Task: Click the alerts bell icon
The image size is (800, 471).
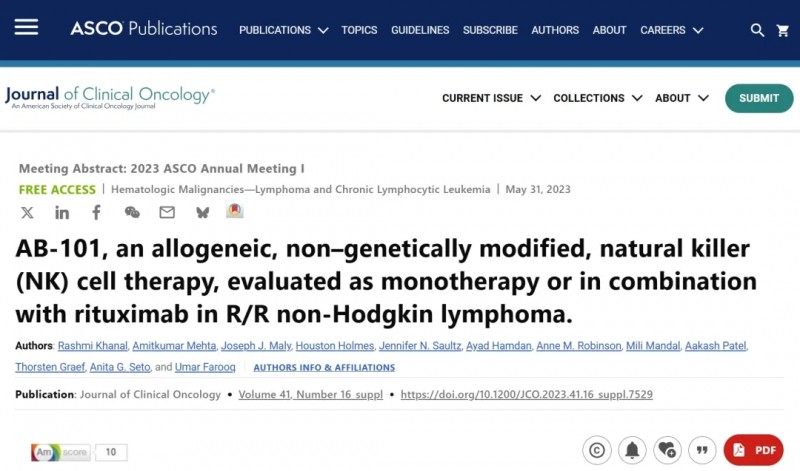Action: point(632,450)
